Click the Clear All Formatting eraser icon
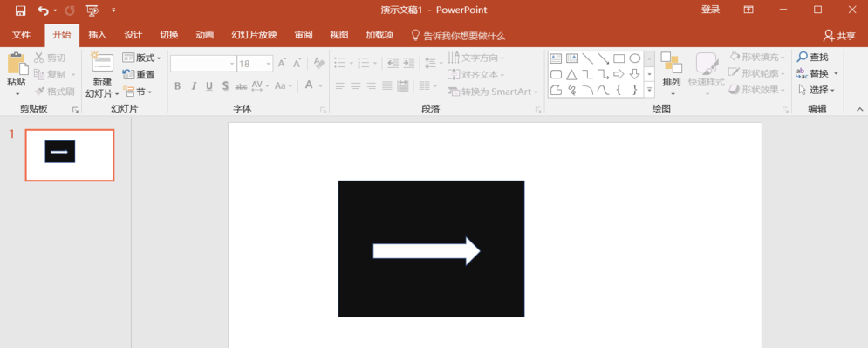This screenshot has height=348, width=868. tap(318, 63)
